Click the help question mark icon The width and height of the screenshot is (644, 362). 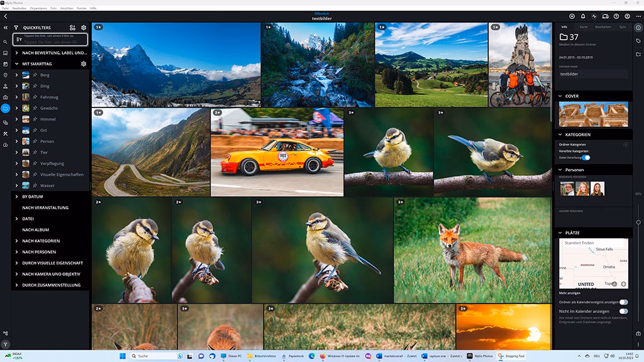point(616,16)
